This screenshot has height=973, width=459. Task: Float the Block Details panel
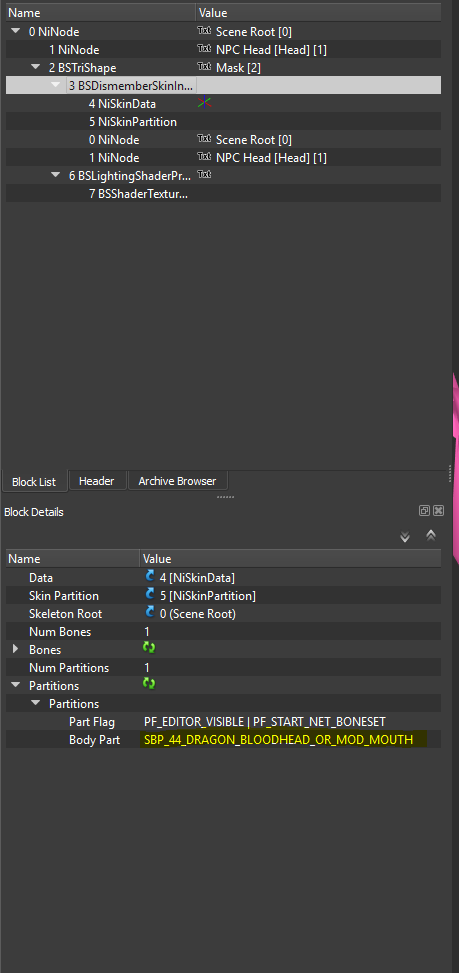[x=424, y=511]
